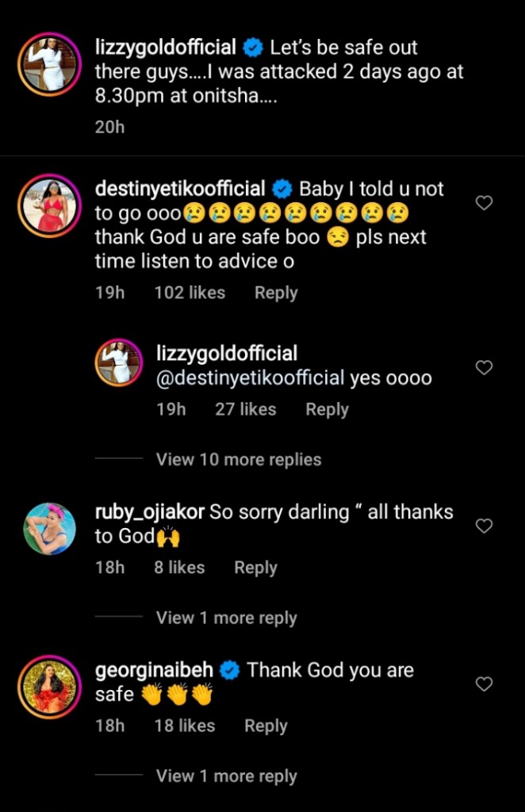Open lizzygoldofficial's profile picture at top
This screenshot has width=525, height=812.
50,65
